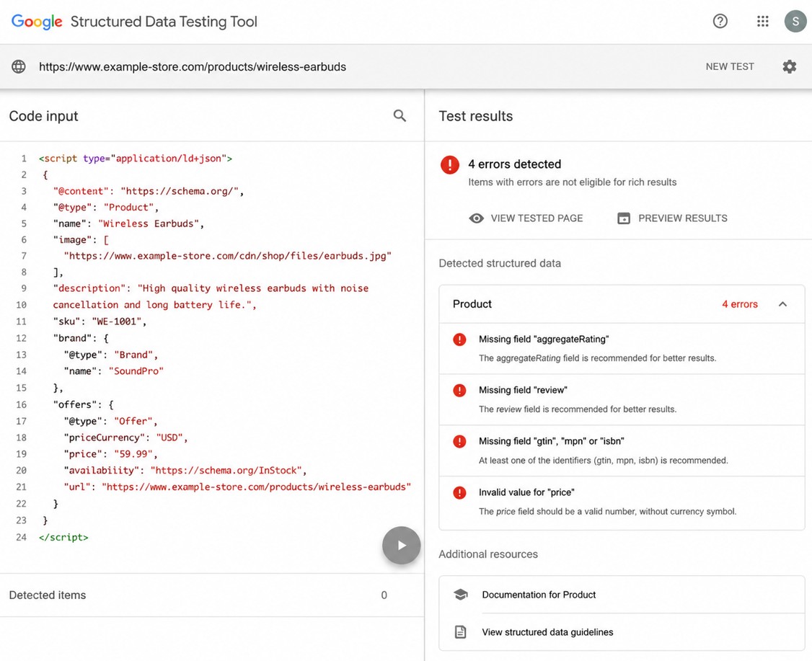This screenshot has width=812, height=661.
Task: Click Structured Data Testing Tool title
Action: 164,22
